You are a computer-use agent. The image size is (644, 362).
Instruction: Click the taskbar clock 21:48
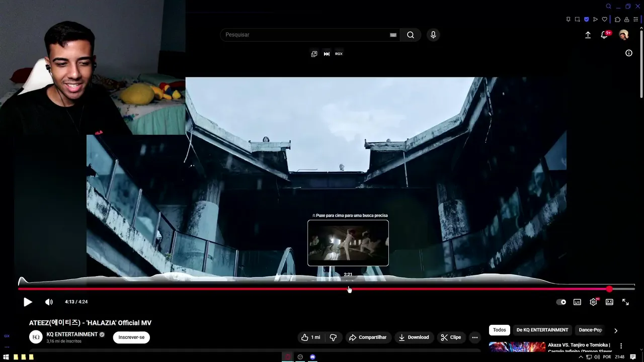pos(619,357)
